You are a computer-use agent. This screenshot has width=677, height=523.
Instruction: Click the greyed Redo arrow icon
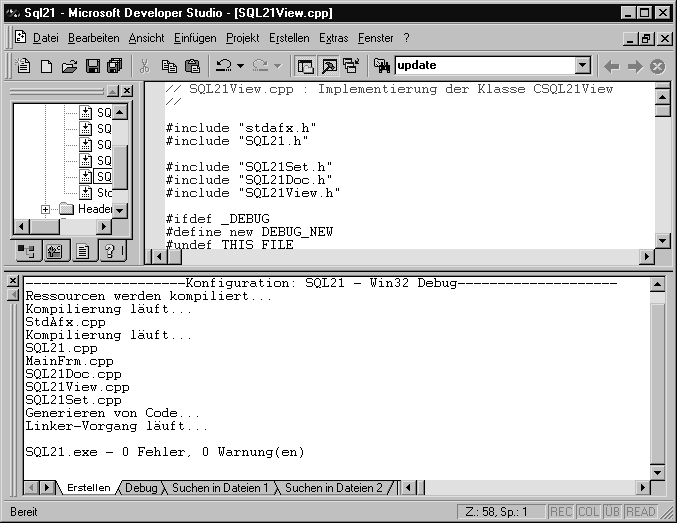[x=260, y=66]
